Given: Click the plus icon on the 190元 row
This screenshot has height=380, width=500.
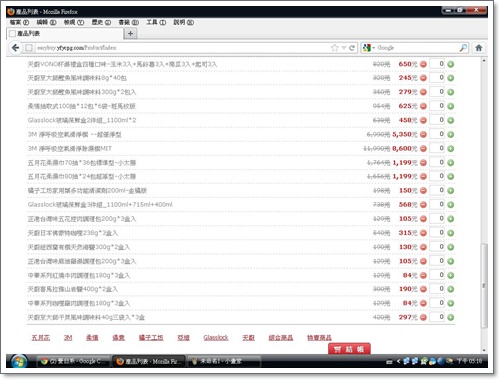Looking at the screenshot, I should [x=451, y=289].
